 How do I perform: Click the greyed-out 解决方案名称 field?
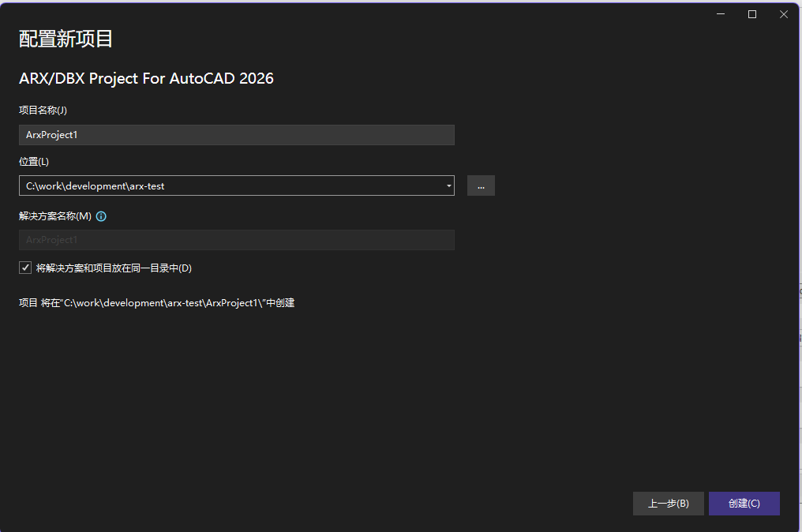point(236,240)
